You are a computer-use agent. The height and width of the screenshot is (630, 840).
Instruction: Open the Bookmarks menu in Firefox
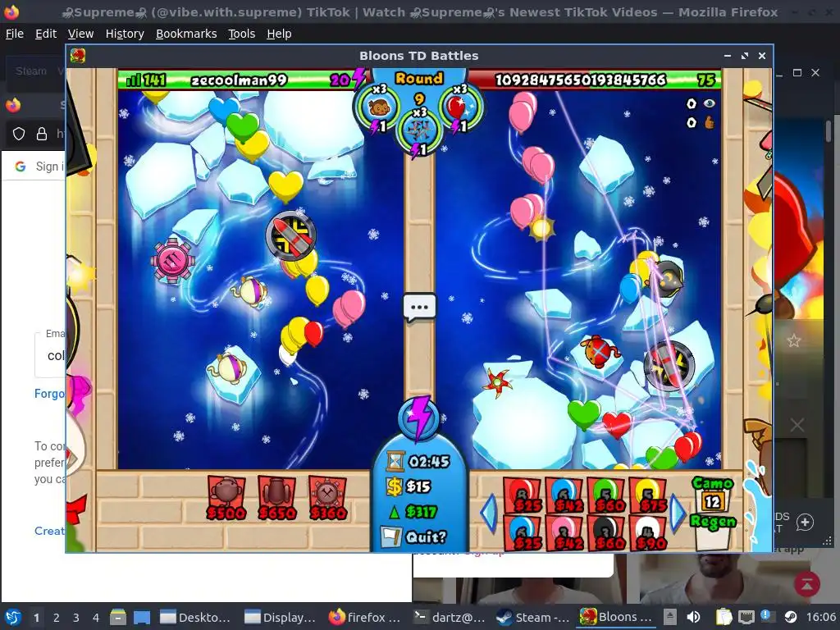(x=186, y=34)
